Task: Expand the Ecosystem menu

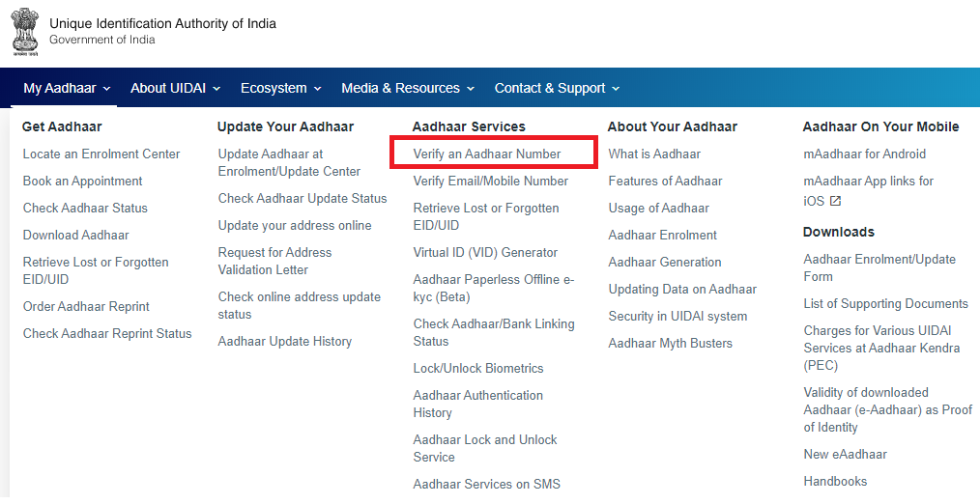Action: point(280,88)
